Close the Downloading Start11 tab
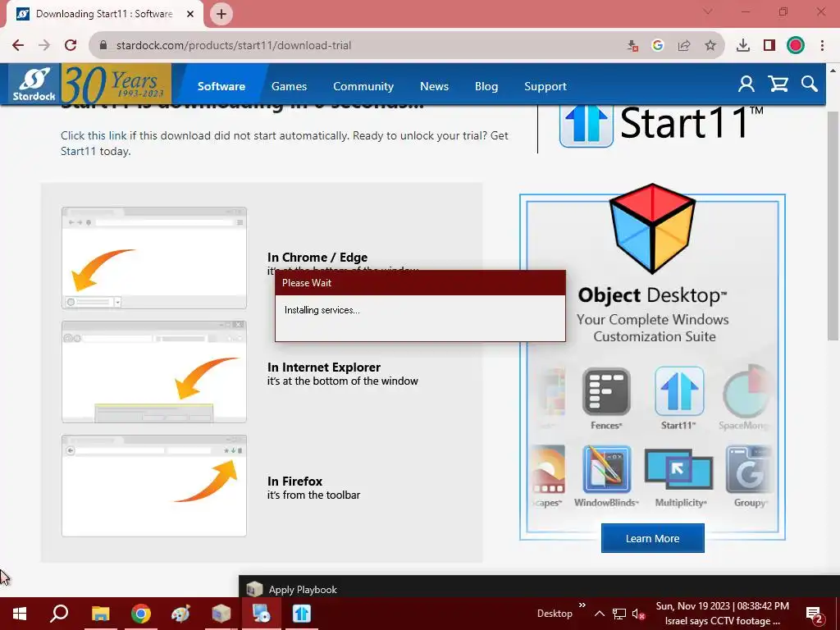Viewport: 840px width, 630px height. coord(190,14)
